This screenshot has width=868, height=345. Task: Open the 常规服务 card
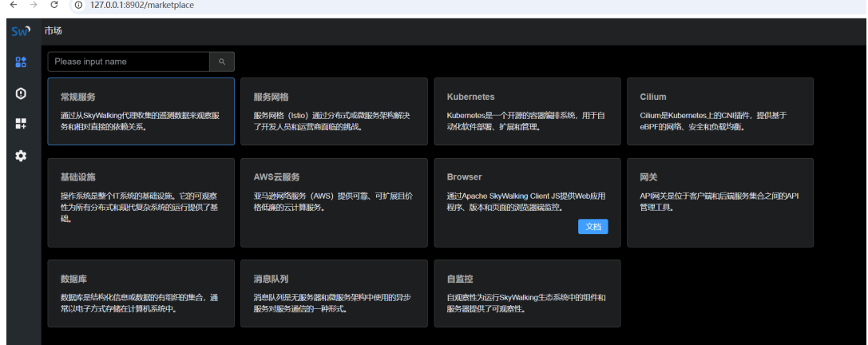coord(141,111)
